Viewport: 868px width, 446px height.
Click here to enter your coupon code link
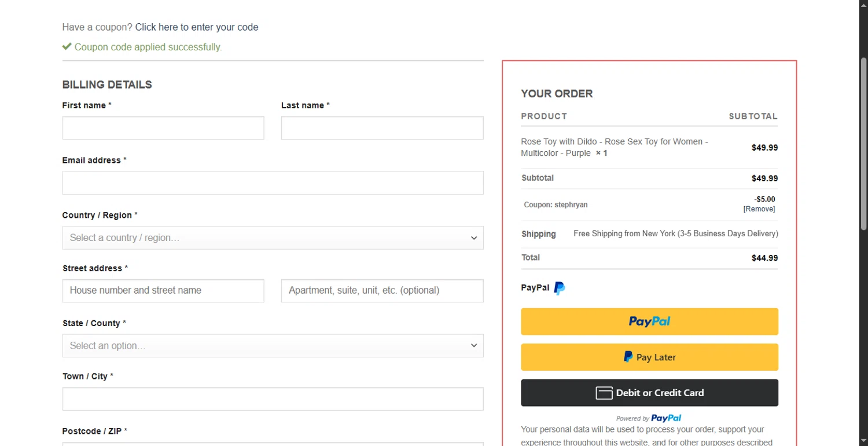click(197, 27)
